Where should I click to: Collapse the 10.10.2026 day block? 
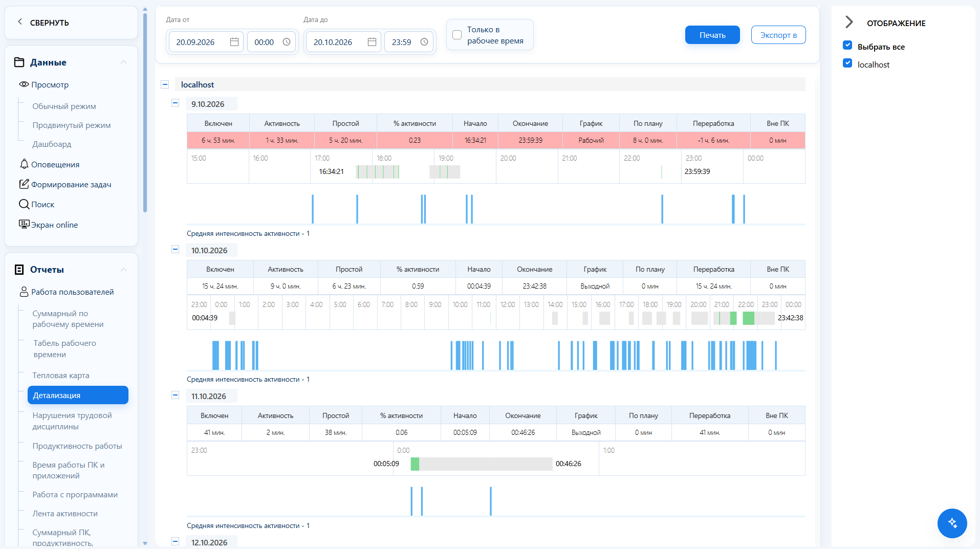tap(175, 250)
